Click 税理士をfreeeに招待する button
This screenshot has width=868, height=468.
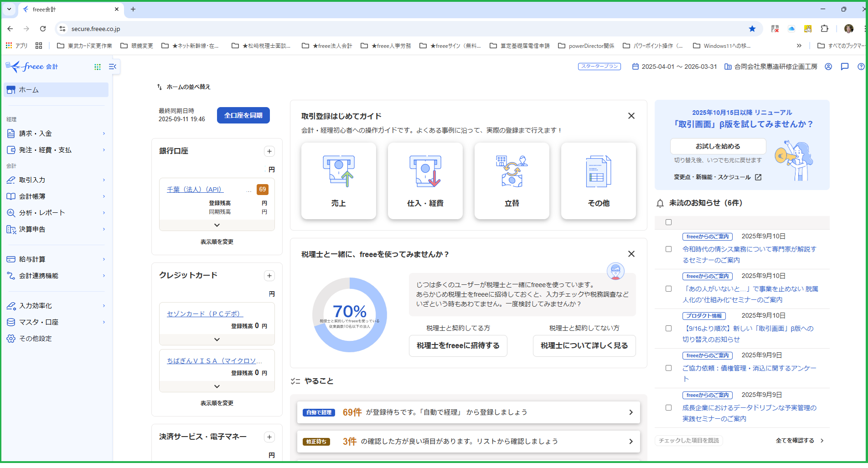(x=458, y=345)
